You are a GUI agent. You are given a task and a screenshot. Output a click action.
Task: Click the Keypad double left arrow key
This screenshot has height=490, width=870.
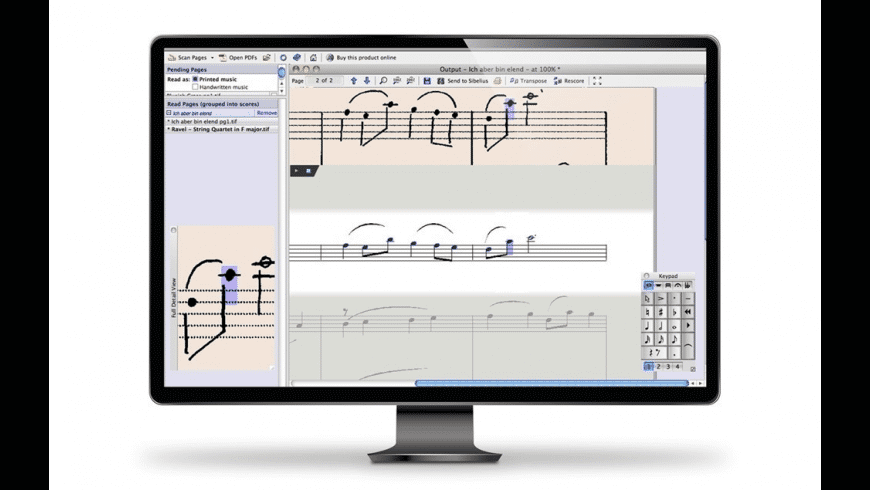688,312
